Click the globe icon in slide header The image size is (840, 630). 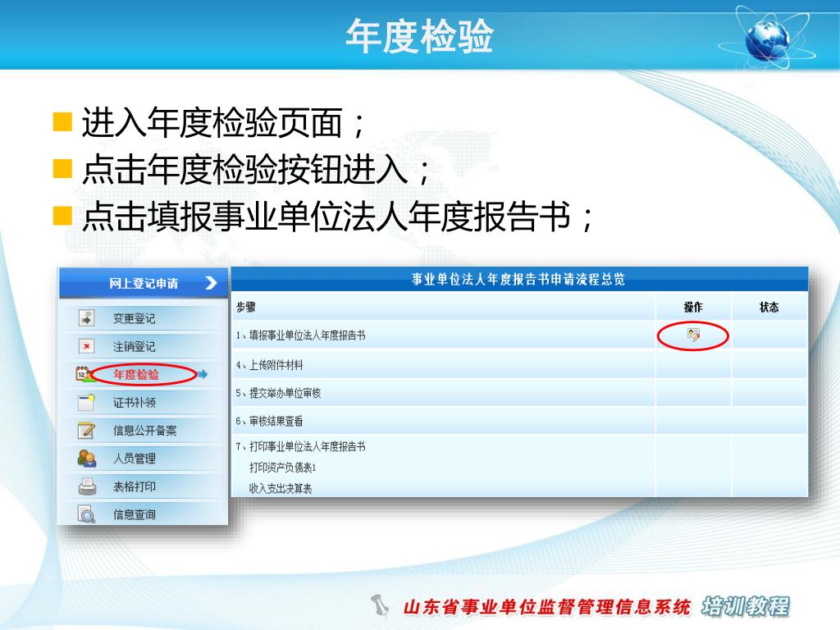coord(767,41)
